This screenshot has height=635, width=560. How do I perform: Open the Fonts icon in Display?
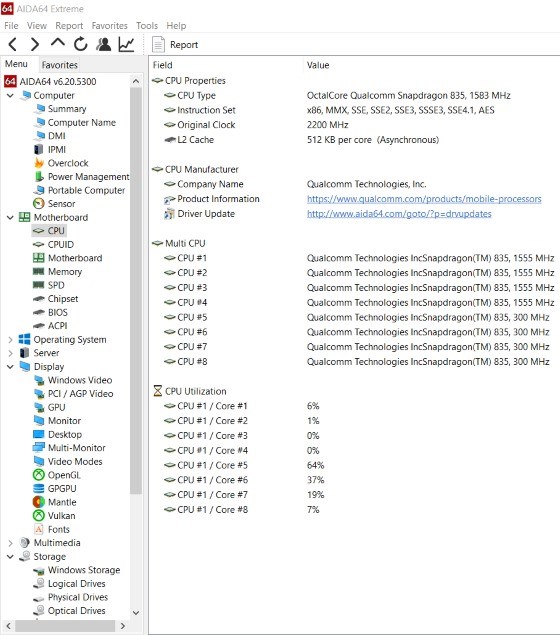(38, 529)
